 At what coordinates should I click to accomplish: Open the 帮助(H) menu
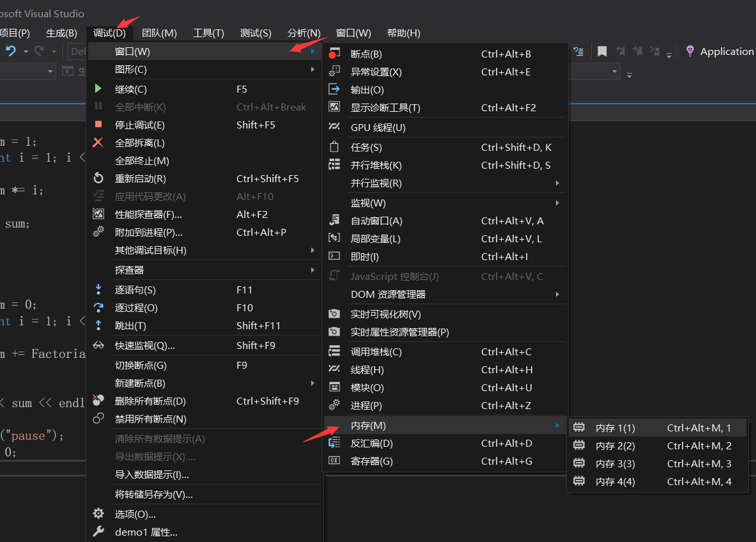pyautogui.click(x=403, y=33)
